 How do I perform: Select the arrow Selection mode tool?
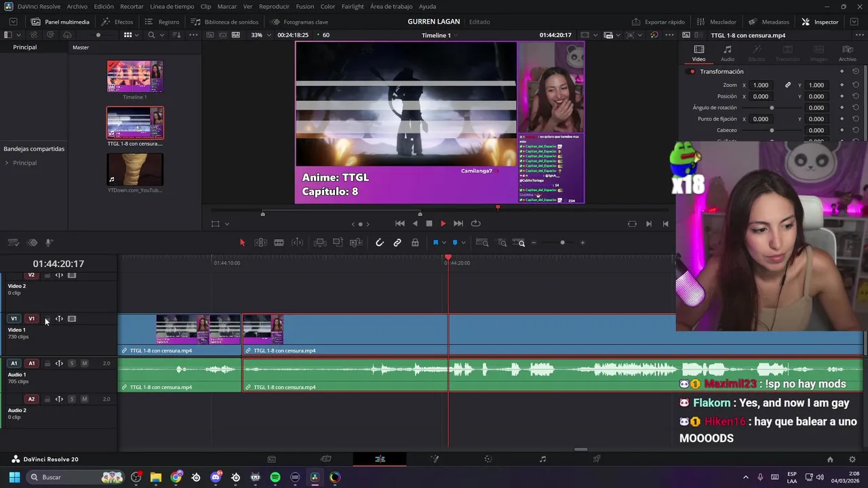tap(242, 243)
